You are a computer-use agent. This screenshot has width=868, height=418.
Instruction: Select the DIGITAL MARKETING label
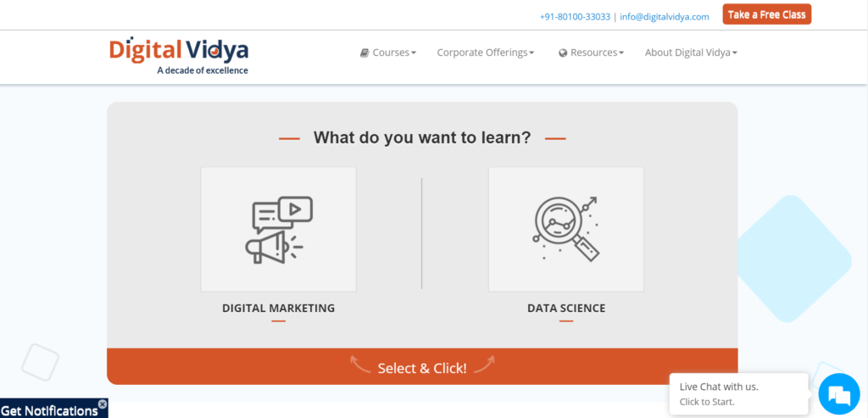pyautogui.click(x=278, y=308)
